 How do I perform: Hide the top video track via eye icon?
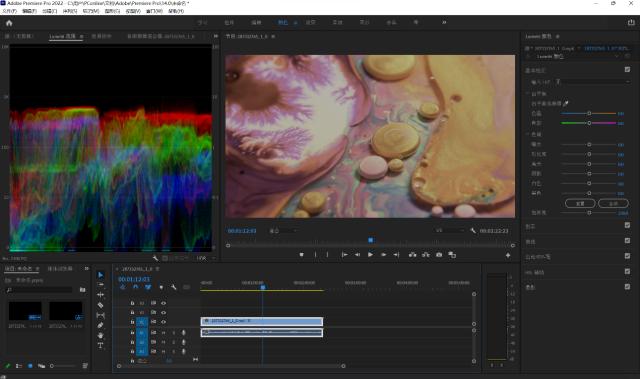(x=163, y=303)
